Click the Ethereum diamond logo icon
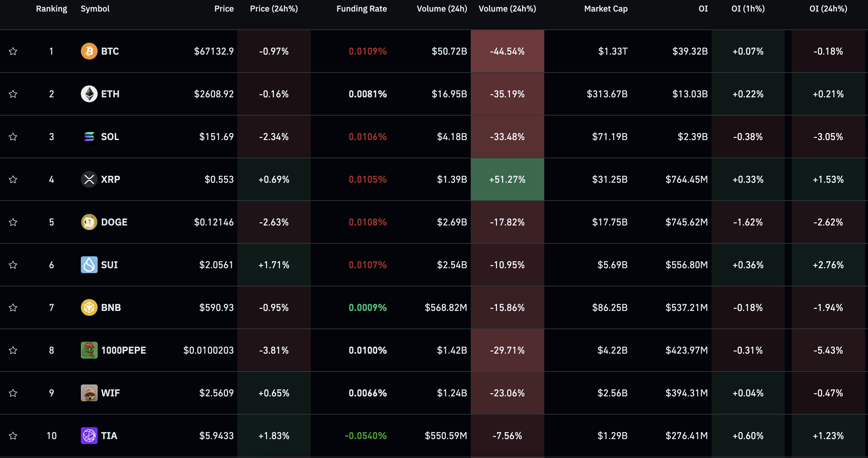This screenshot has height=458, width=868. point(89,94)
